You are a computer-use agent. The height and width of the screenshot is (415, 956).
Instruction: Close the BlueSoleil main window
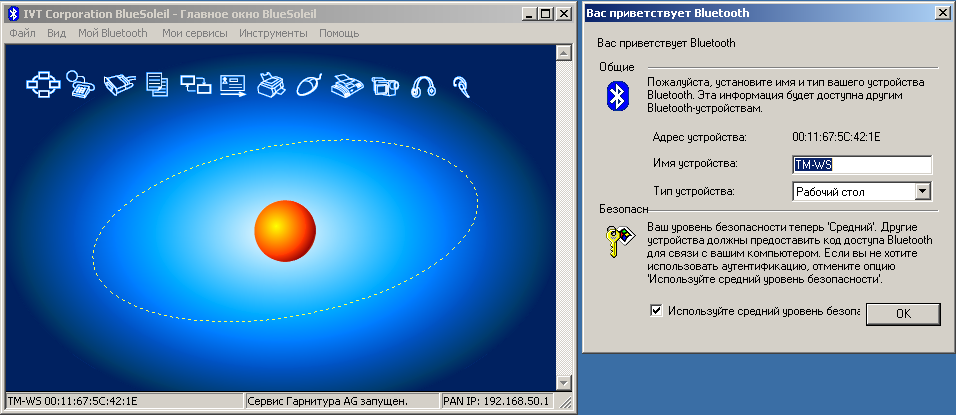pyautogui.click(x=562, y=13)
